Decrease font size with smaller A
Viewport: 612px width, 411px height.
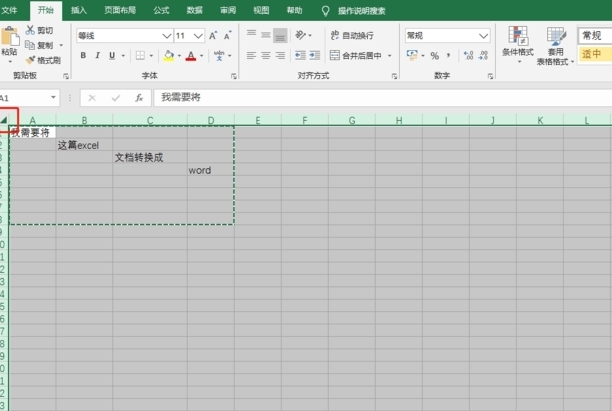[227, 36]
